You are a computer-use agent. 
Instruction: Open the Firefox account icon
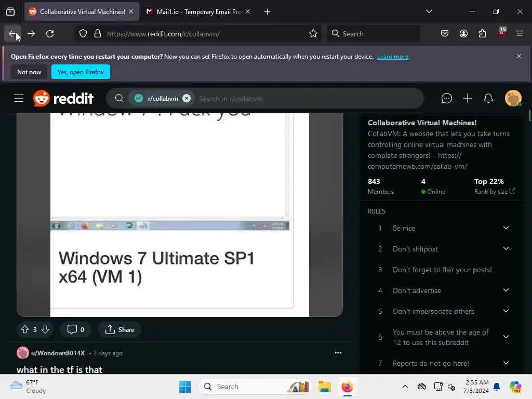point(463,34)
